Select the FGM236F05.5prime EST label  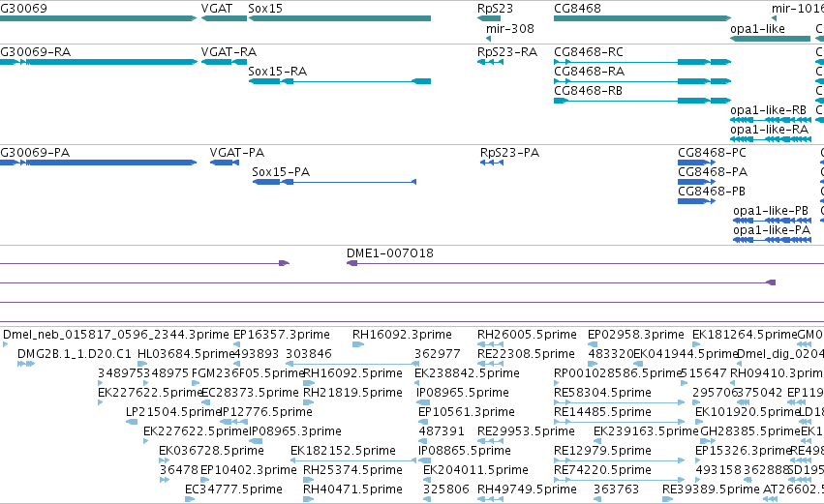click(x=248, y=373)
